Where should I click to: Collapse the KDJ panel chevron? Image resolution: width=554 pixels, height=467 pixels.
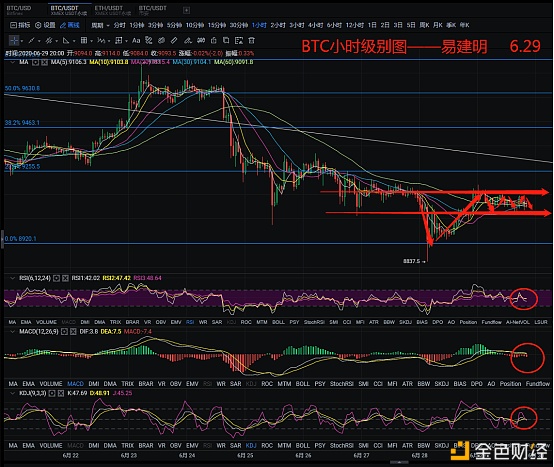click(x=13, y=393)
